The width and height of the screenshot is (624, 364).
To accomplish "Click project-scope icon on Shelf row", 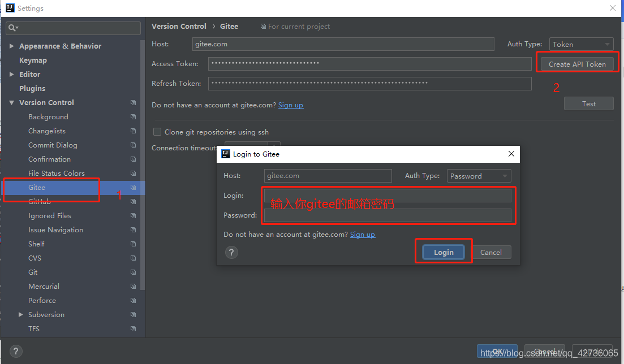I will point(134,244).
